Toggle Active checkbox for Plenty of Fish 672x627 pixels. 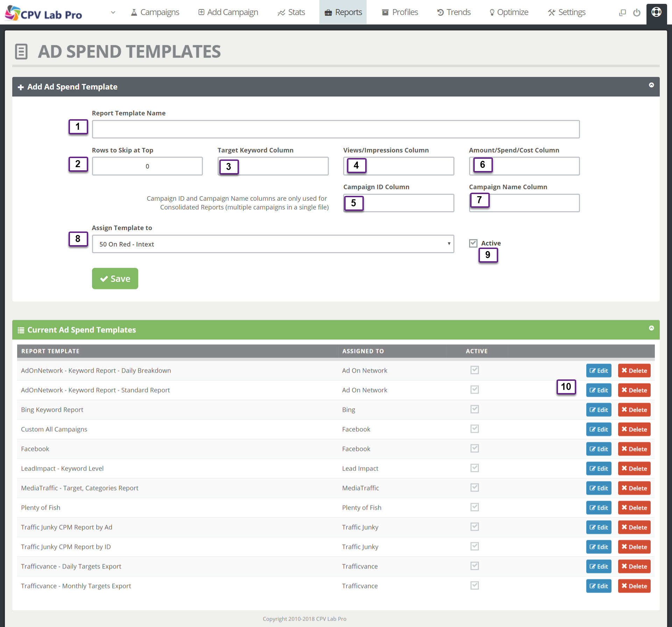click(475, 507)
